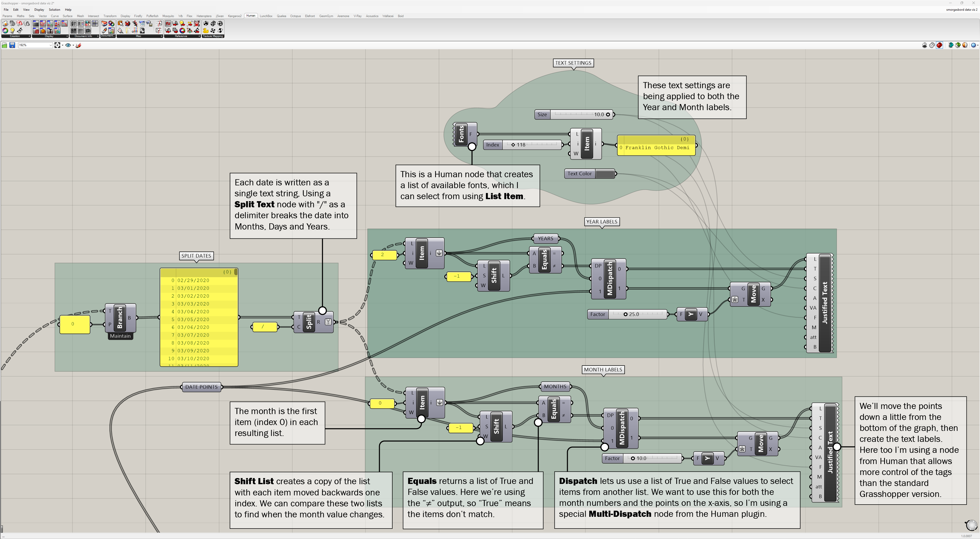Click the camera icon in Document Info
This screenshot has width=980, height=539.
click(x=88, y=30)
